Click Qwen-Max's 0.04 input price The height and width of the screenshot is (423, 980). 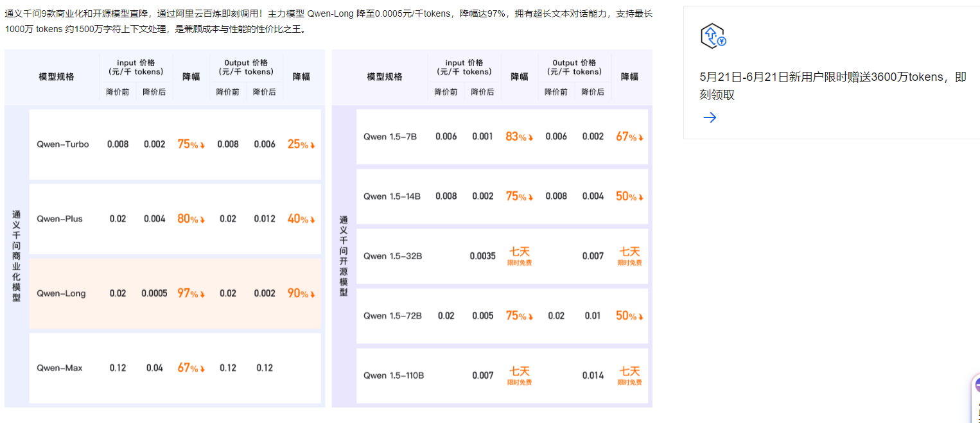click(x=154, y=368)
